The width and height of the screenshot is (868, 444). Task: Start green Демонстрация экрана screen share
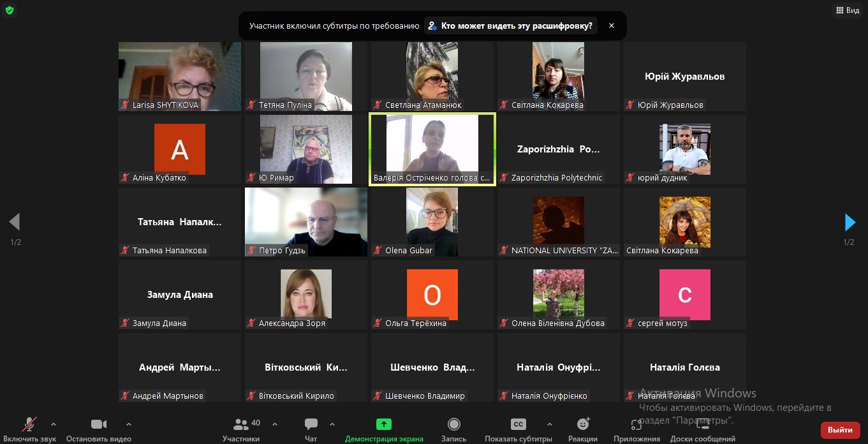pyautogui.click(x=384, y=425)
